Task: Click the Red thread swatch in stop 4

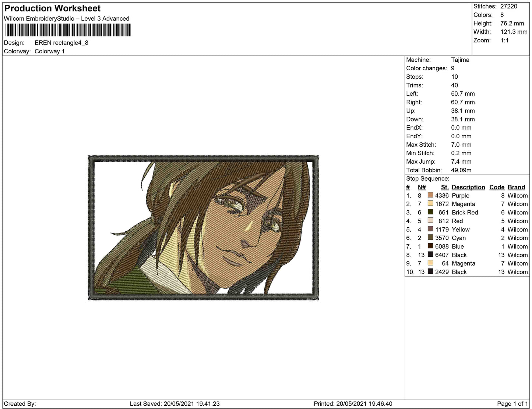Action: click(x=430, y=220)
